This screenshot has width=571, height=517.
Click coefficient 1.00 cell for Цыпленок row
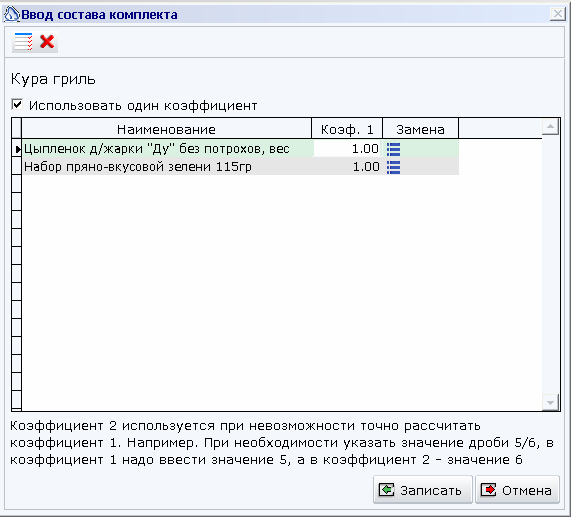click(348, 149)
